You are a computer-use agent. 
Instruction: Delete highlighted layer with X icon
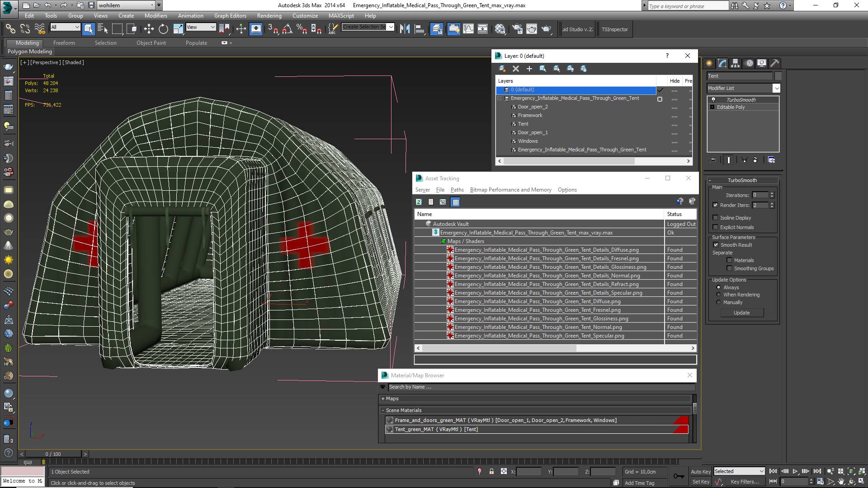click(515, 69)
